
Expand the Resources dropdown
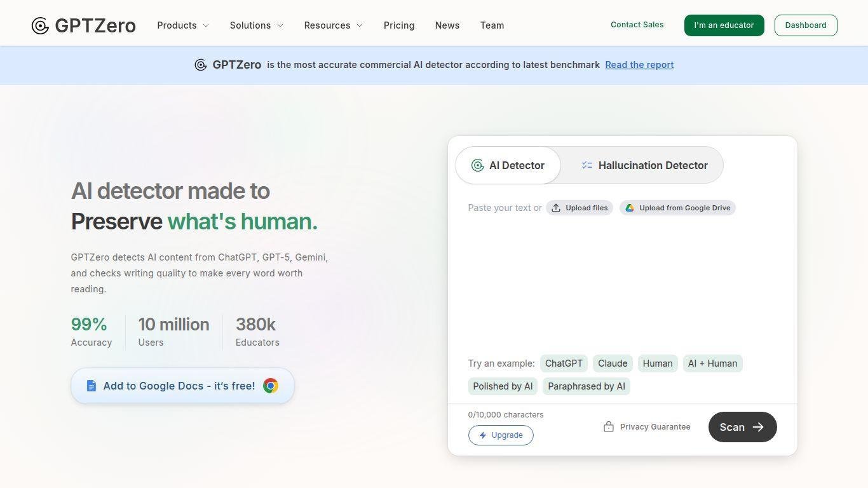pos(333,25)
